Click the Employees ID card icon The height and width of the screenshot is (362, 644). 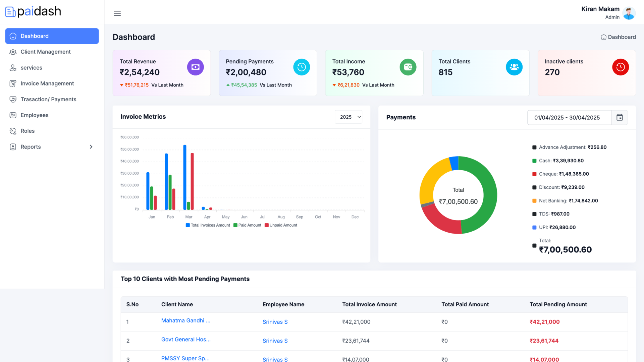click(13, 115)
